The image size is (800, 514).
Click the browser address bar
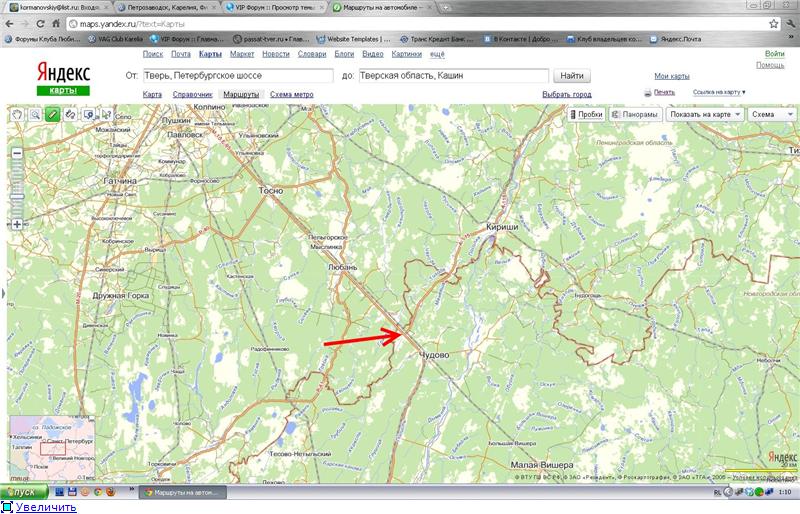(423, 24)
